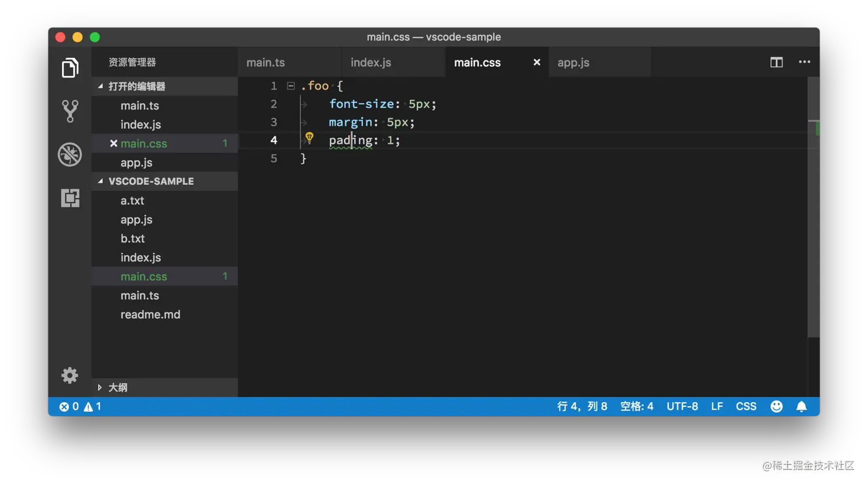The image size is (868, 485).
Task: Collapse the 打开的编辑器 section
Action: pos(165,86)
